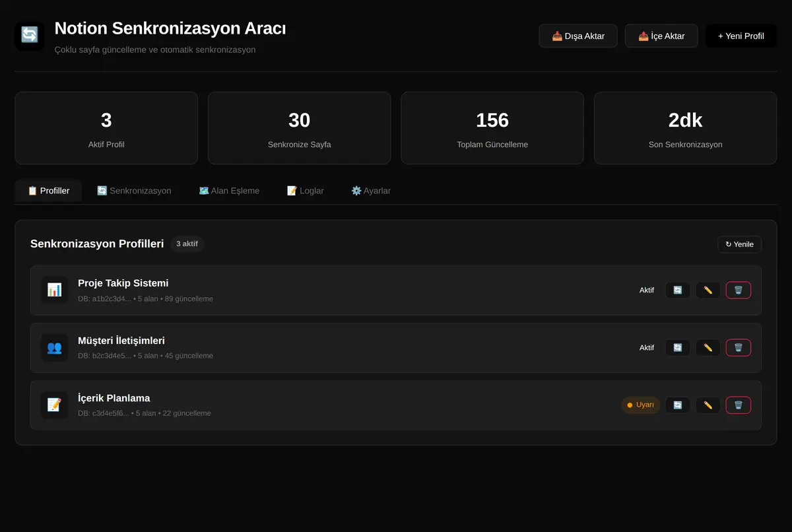Open the Ayarlar tab
This screenshot has height=532, width=792.
point(371,191)
